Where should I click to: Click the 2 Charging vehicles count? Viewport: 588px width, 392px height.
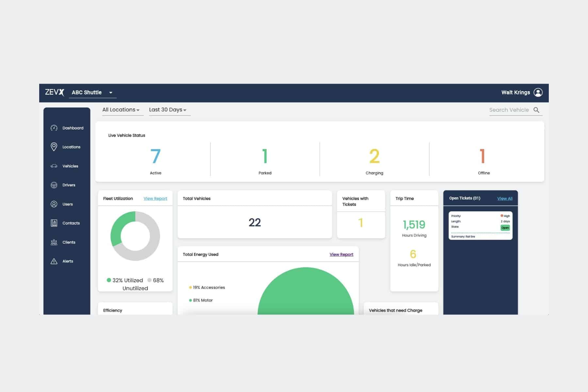coord(374,156)
